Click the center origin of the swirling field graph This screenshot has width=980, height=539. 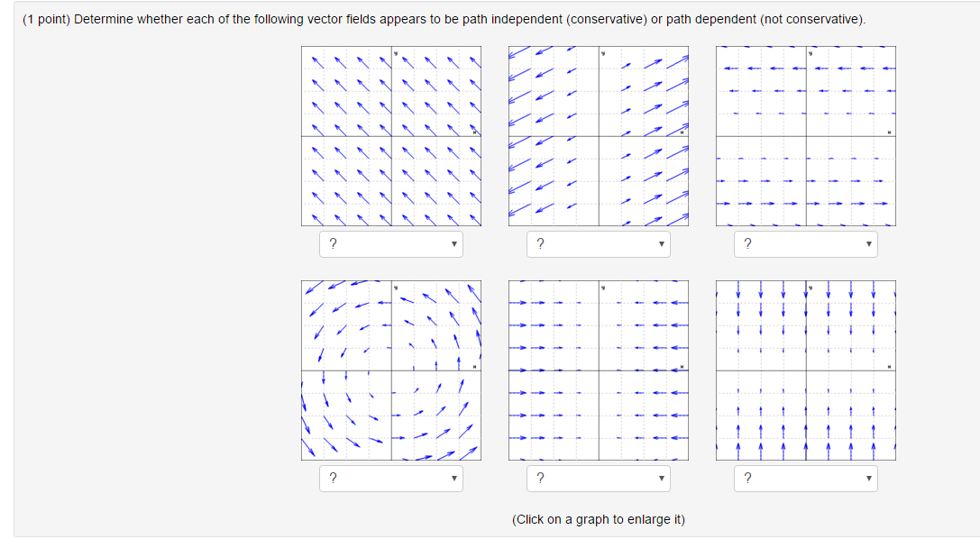[x=391, y=370]
